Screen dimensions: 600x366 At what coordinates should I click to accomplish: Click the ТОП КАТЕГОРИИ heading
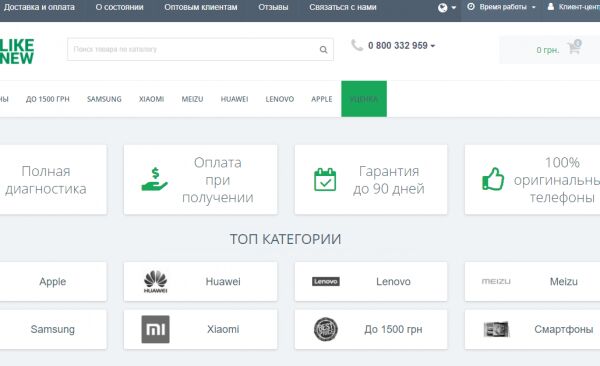pyautogui.click(x=285, y=239)
